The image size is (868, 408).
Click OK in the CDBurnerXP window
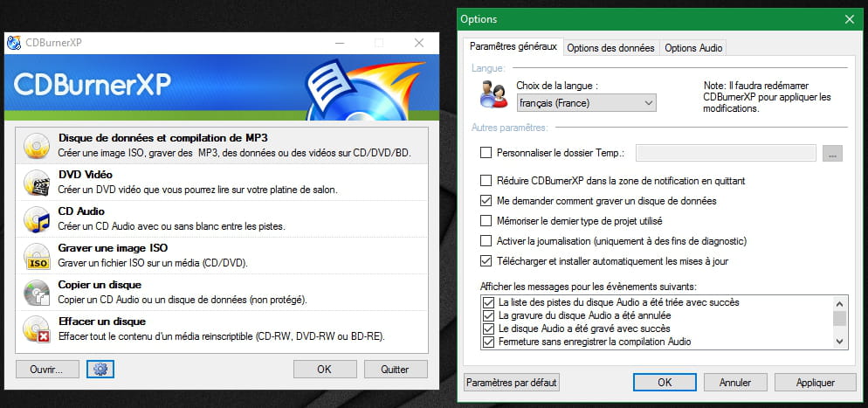tap(325, 370)
